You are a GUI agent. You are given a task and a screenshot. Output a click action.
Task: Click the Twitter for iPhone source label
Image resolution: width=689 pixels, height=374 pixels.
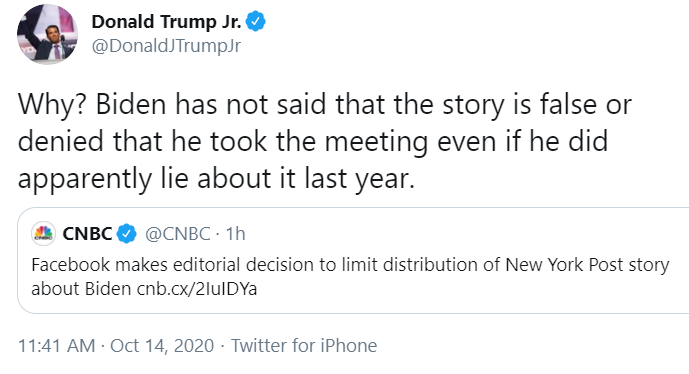point(304,346)
